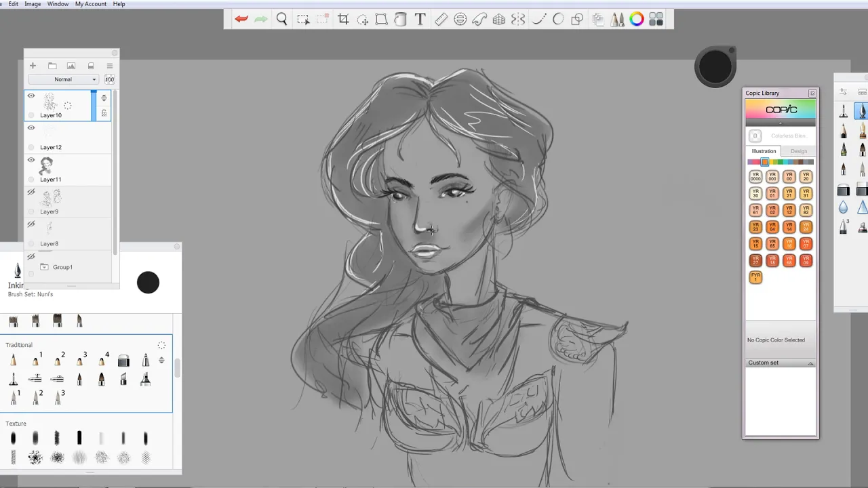
Task: Expand the Group1 folder
Action: coord(44,267)
